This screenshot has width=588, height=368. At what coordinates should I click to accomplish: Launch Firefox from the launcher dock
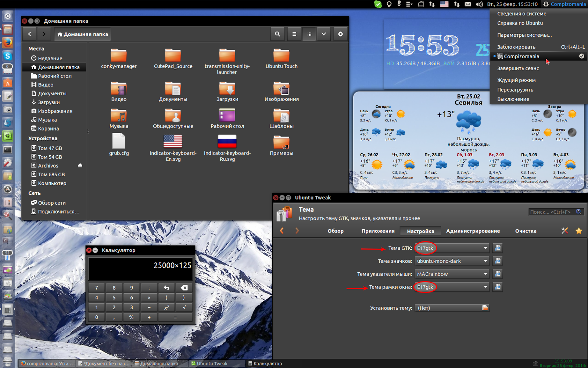pyautogui.click(x=8, y=42)
